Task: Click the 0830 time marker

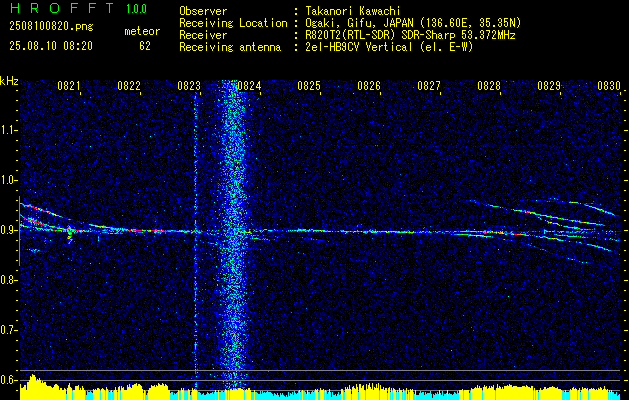Action: (x=609, y=86)
